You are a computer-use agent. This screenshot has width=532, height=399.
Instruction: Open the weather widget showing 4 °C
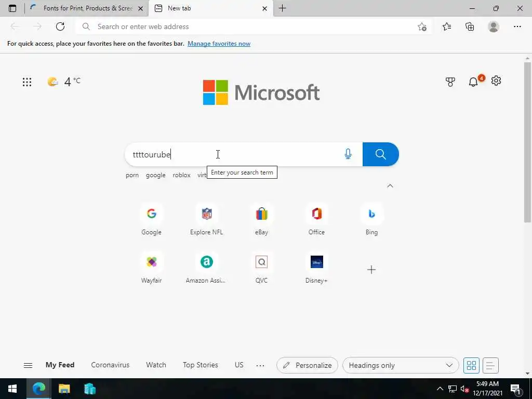click(x=64, y=82)
